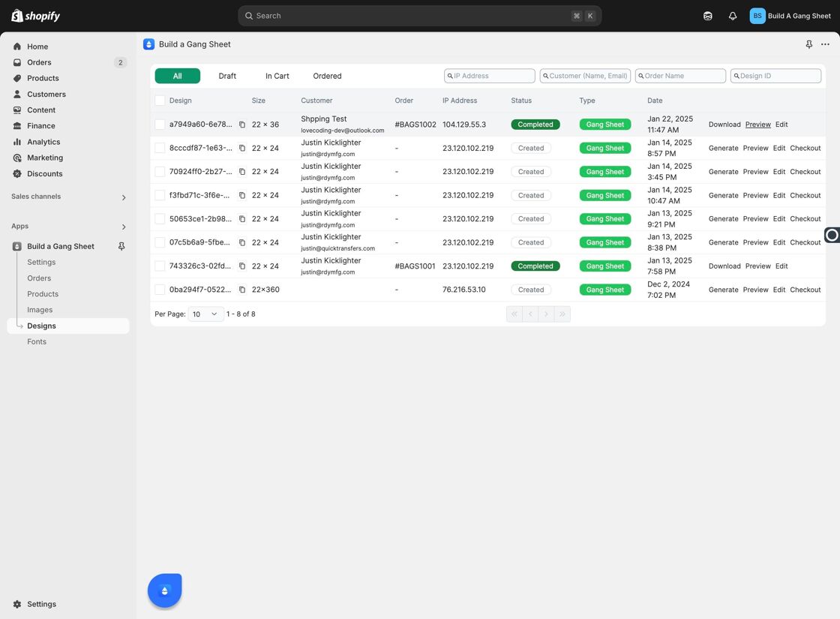Screen dimensions: 840x619
Task: Click the Discounts badge icon
Action: coord(17,173)
